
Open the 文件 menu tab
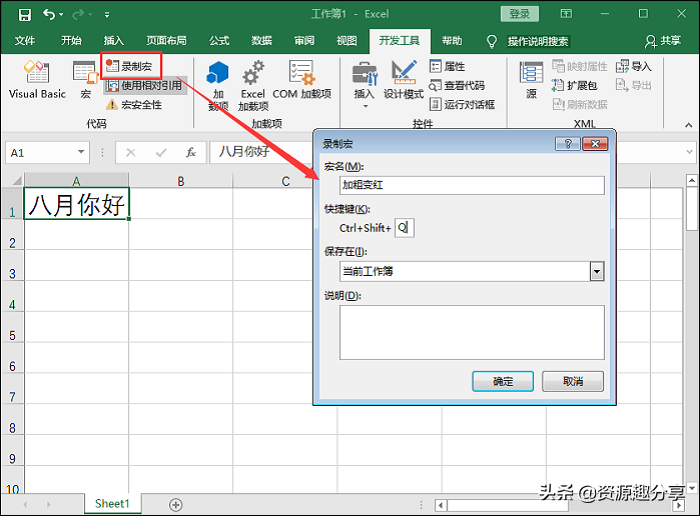click(25, 41)
